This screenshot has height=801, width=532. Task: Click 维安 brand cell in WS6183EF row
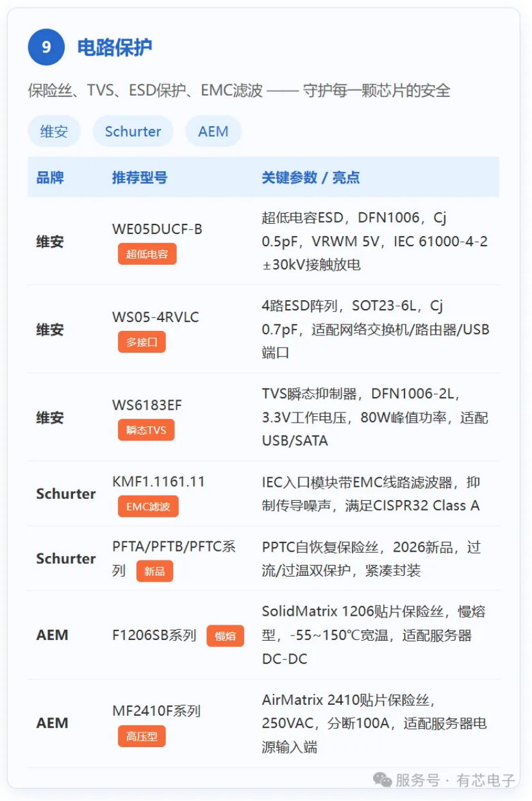(50, 417)
